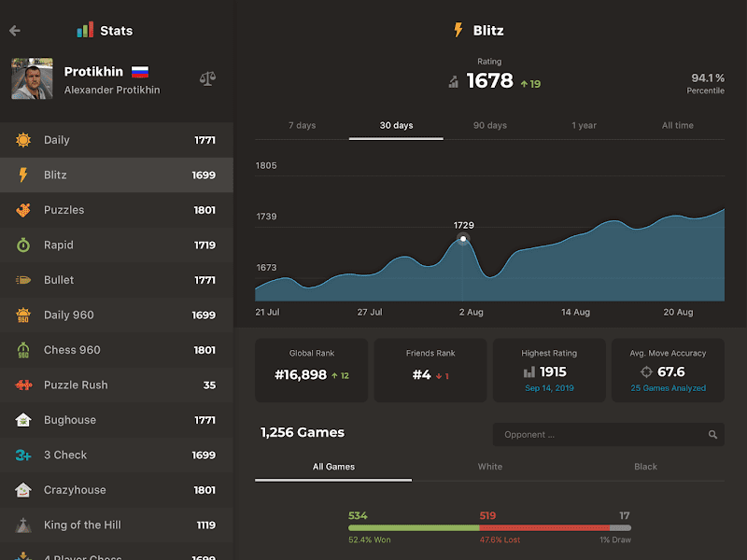This screenshot has height=560, width=747.
Task: Click the back arrow icon
Action: 15,31
